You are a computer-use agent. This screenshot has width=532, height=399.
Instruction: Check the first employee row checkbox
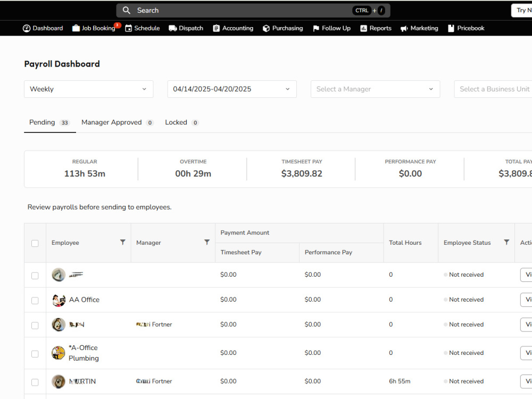tap(35, 276)
